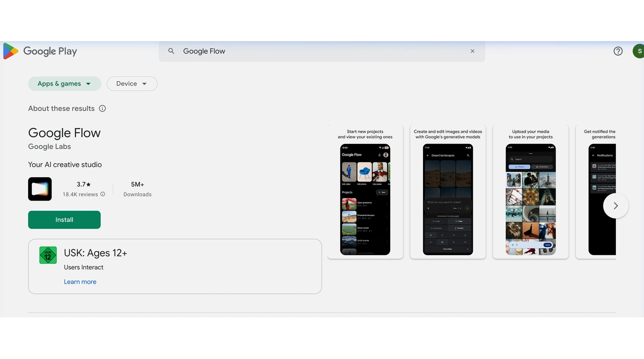Open the Google Flow app title
Screen dimensions: 644x359
(65, 133)
